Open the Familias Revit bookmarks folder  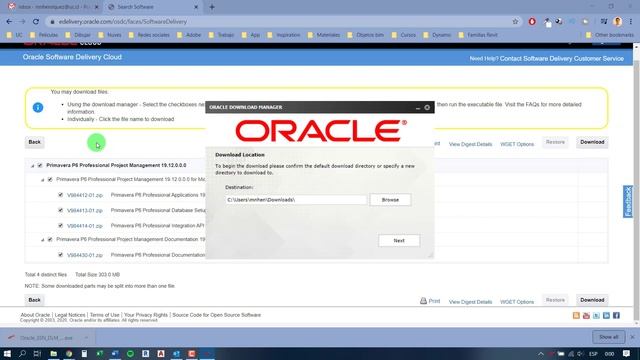(x=478, y=35)
